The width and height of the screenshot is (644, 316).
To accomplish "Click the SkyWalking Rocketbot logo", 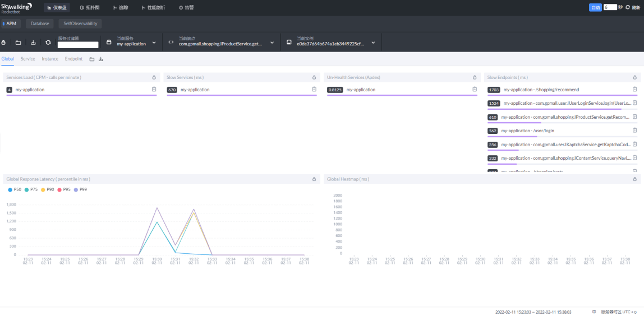I will 17,7.
